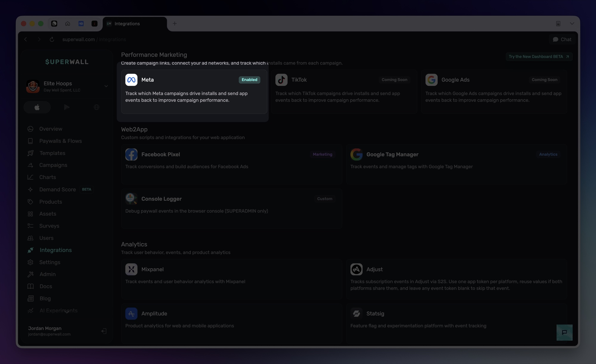Open the Amplitude integration card

pos(232,323)
